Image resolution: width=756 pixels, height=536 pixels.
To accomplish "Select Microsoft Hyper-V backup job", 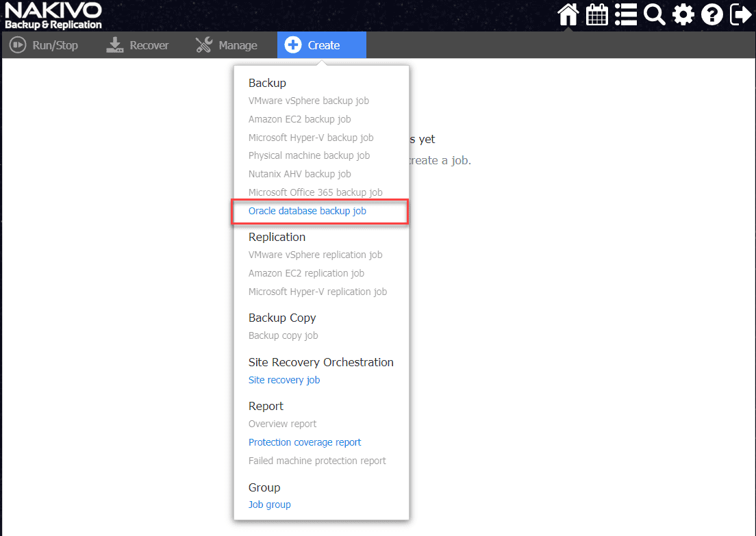I will click(311, 138).
